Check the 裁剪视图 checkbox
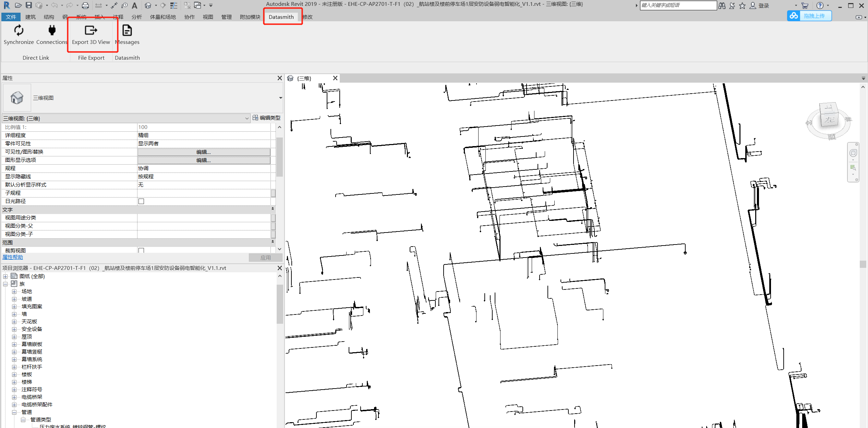The width and height of the screenshot is (868, 428). (x=141, y=250)
